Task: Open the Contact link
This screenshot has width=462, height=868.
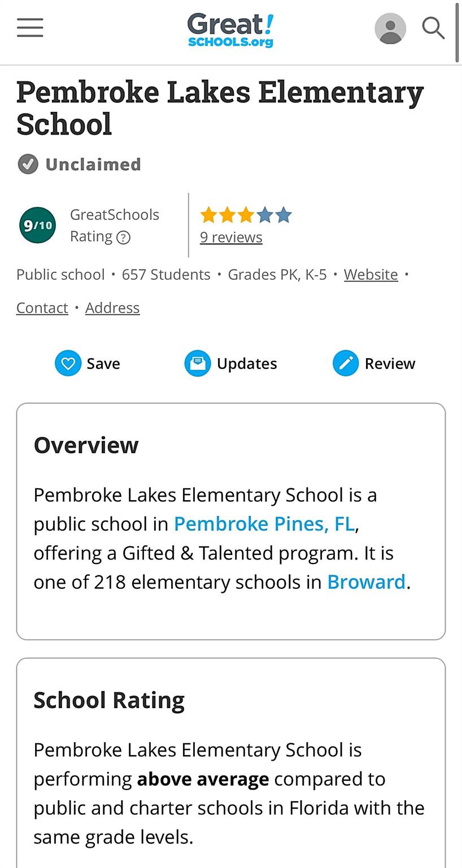Action: pos(42,308)
